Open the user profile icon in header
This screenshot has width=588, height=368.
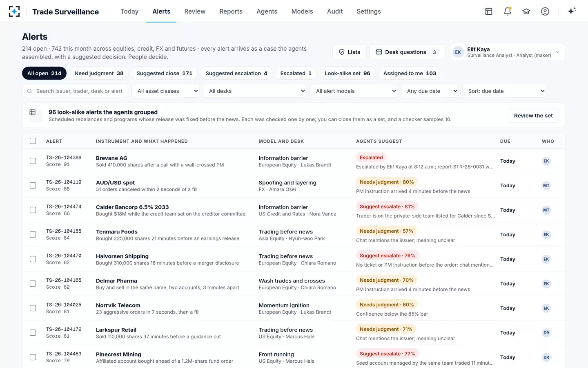pyautogui.click(x=545, y=11)
